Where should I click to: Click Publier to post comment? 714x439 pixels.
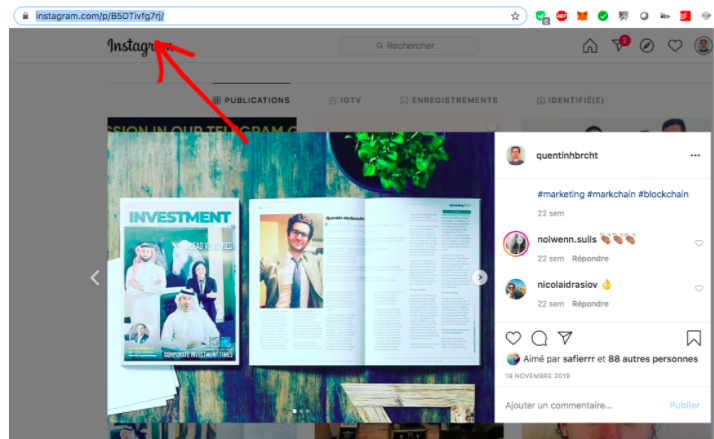684,405
